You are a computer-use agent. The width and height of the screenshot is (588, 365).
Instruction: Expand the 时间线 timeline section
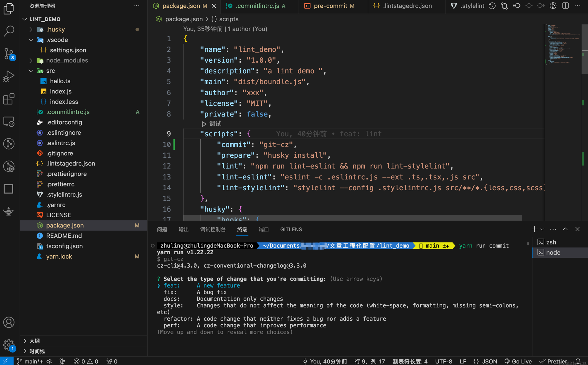pyautogui.click(x=84, y=351)
